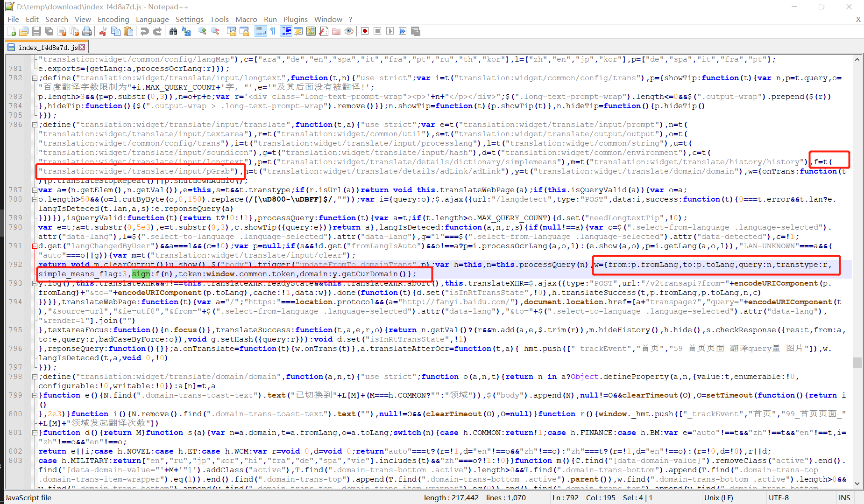Create a new document with the New icon
Image resolution: width=864 pixels, height=504 pixels.
tap(12, 31)
